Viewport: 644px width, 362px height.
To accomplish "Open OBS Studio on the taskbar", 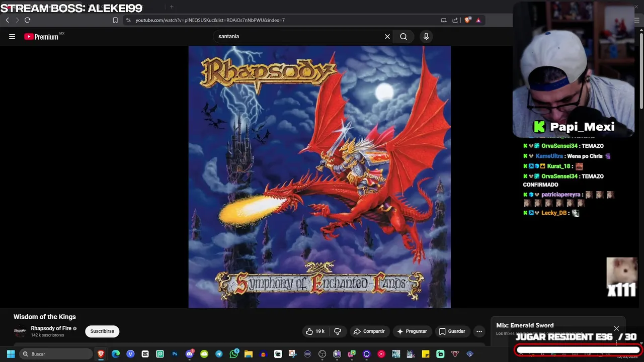I will 323,354.
